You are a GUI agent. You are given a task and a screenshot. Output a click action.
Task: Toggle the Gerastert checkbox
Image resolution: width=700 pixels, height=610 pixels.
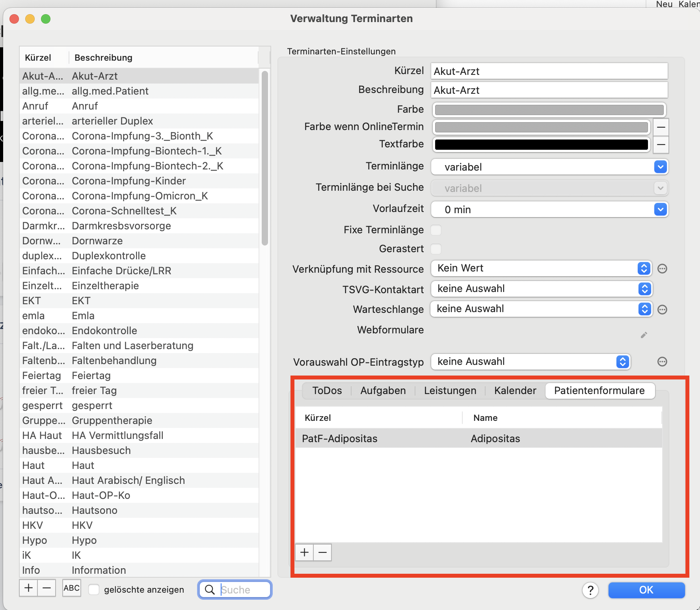pyautogui.click(x=436, y=249)
